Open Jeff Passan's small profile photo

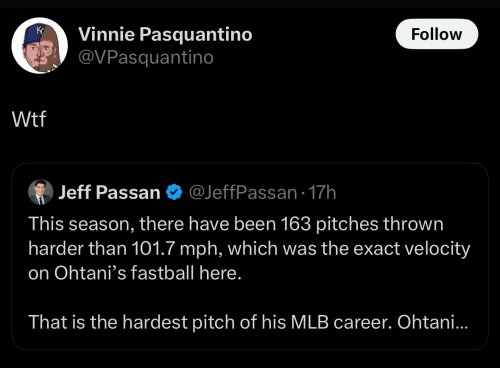[x=41, y=192]
